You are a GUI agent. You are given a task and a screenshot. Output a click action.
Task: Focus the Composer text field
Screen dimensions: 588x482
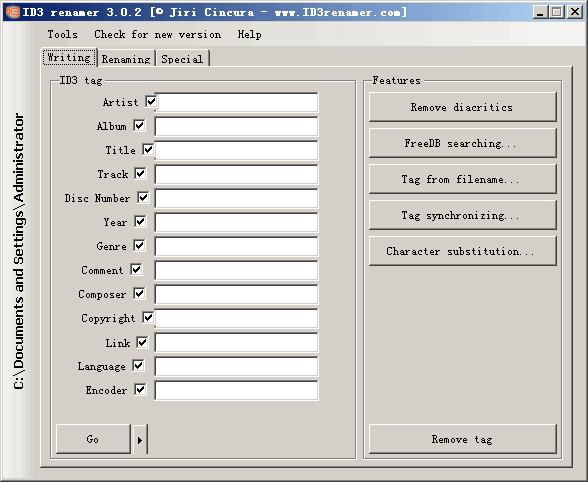coord(236,294)
